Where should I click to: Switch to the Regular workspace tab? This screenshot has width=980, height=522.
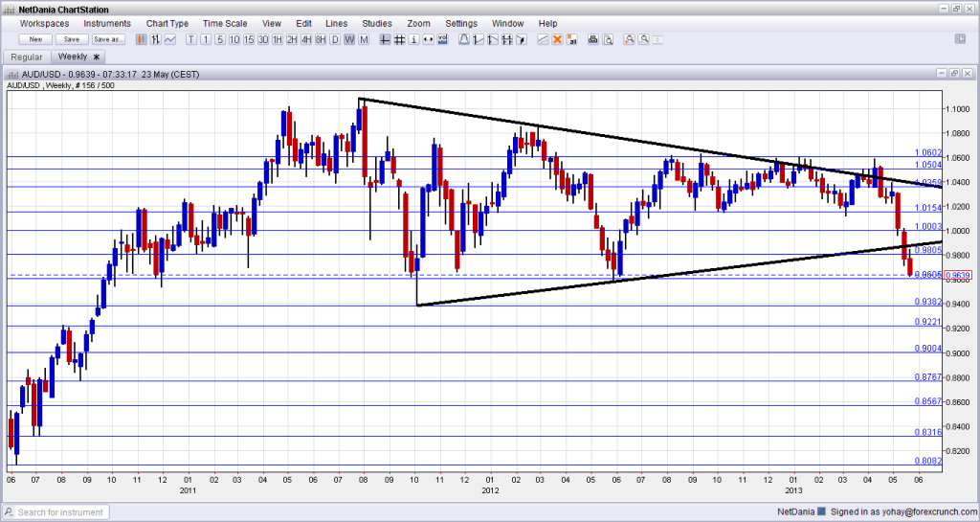(26, 57)
